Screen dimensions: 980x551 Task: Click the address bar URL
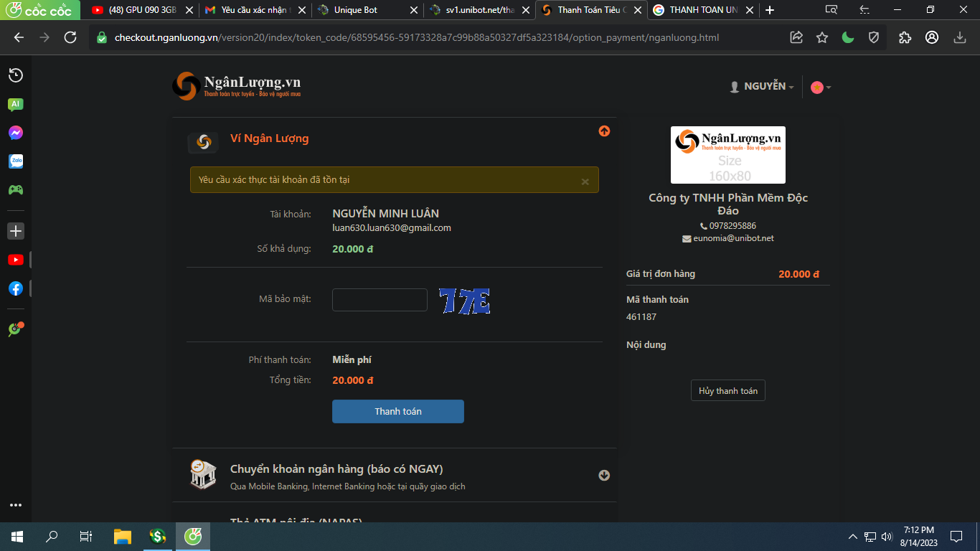pyautogui.click(x=416, y=37)
